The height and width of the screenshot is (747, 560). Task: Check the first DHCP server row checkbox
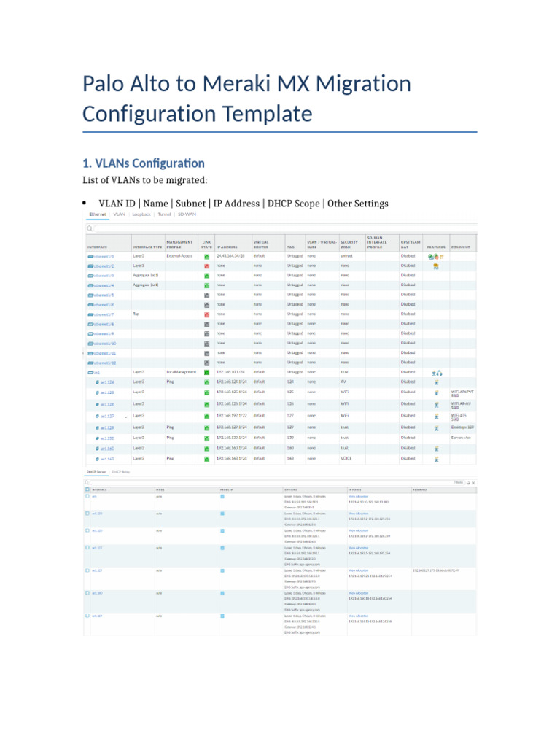coord(87,496)
